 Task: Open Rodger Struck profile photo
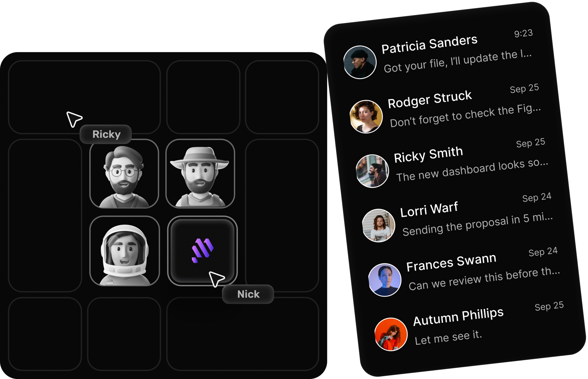pyautogui.click(x=366, y=117)
